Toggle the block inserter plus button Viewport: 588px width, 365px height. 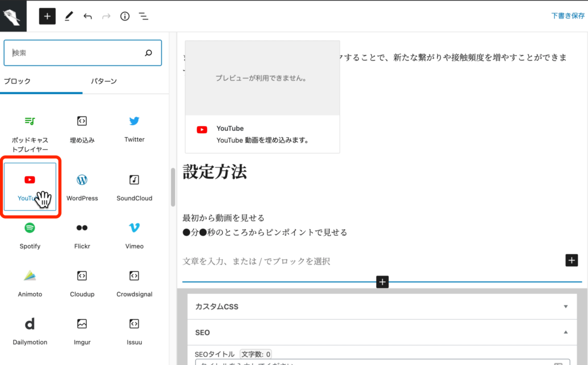pyautogui.click(x=47, y=16)
